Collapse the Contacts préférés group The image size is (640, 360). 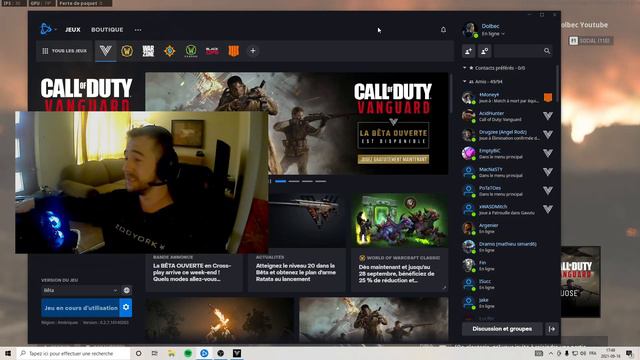pyautogui.click(x=464, y=68)
